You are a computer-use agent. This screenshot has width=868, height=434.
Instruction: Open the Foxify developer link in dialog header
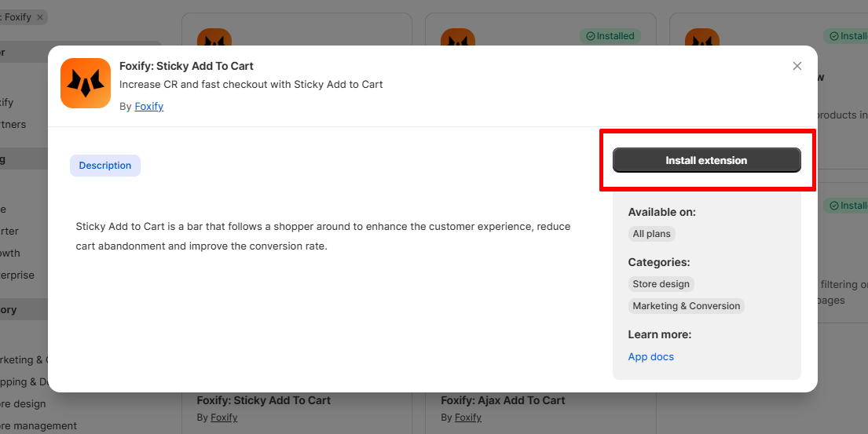tap(149, 107)
